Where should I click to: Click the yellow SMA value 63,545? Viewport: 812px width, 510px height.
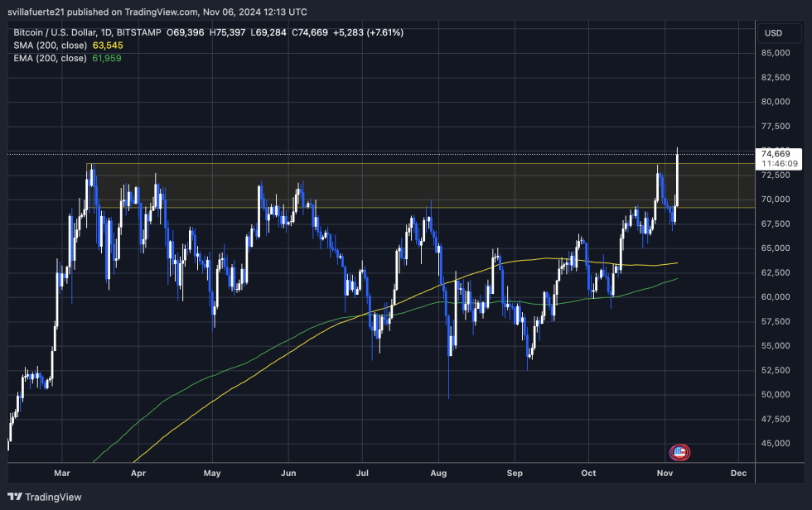tap(109, 46)
